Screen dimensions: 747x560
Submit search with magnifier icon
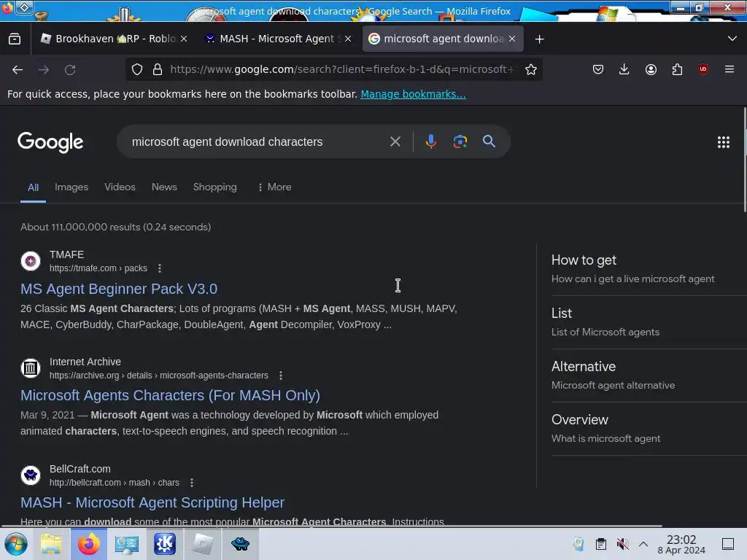pos(489,141)
